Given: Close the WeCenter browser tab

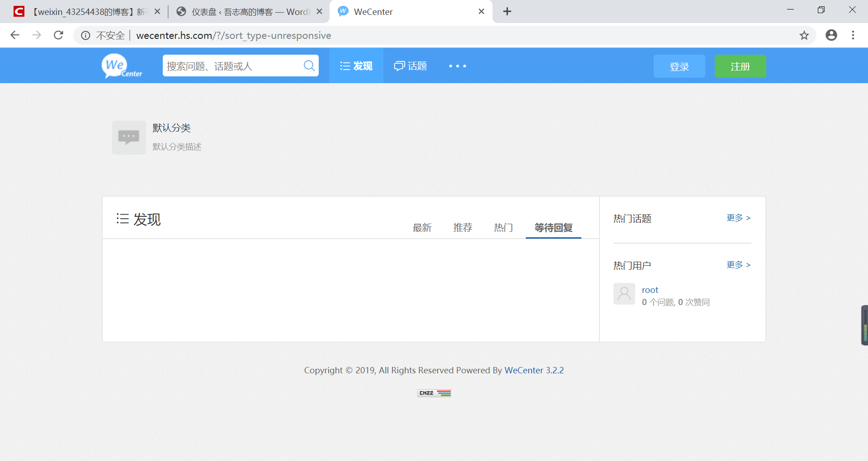Looking at the screenshot, I should [481, 12].
